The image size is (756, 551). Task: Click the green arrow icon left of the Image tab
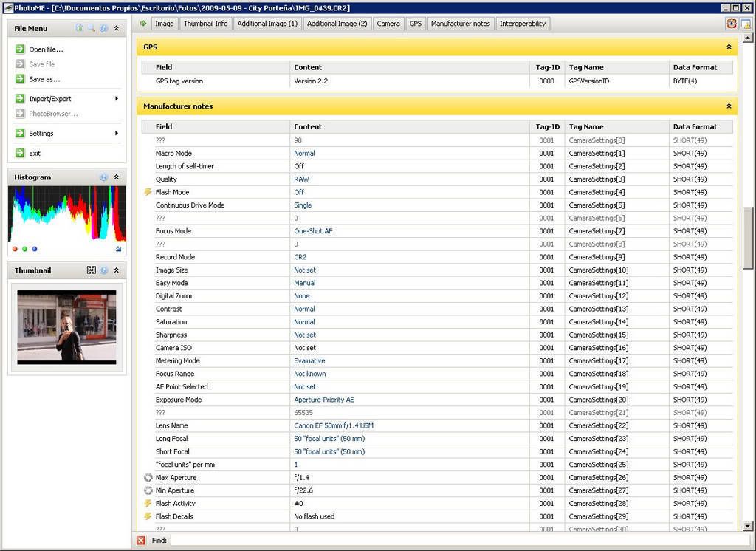click(143, 23)
